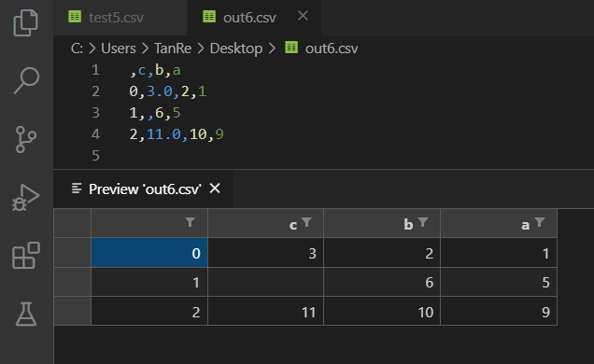Open filter for column a

tap(540, 222)
